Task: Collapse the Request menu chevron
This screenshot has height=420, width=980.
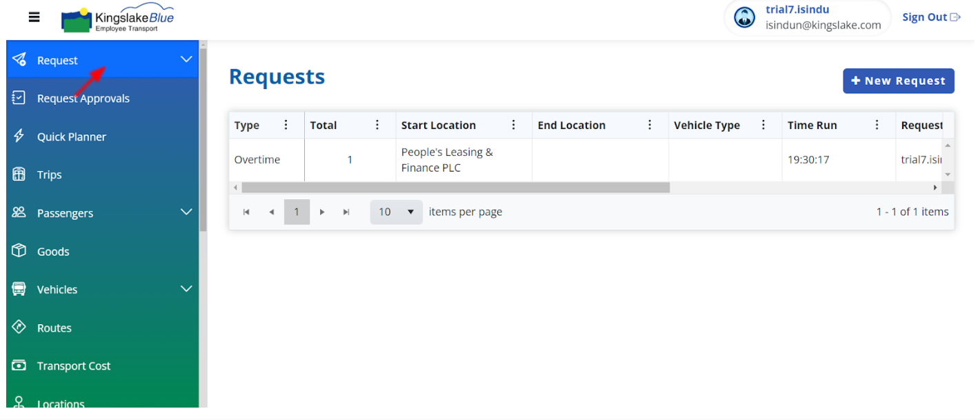Action: [x=186, y=59]
